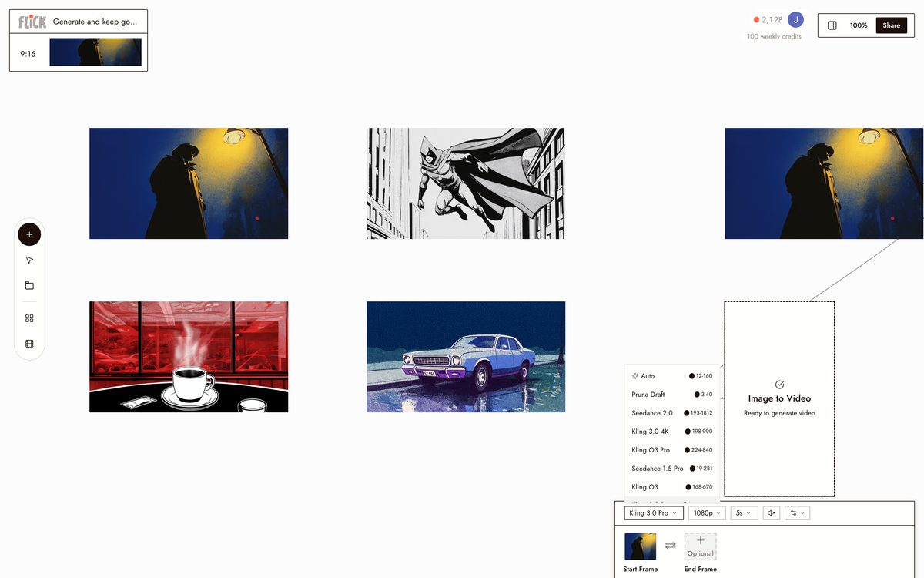
Task: Click the 9:16 project preview thumbnail
Action: [x=95, y=52]
